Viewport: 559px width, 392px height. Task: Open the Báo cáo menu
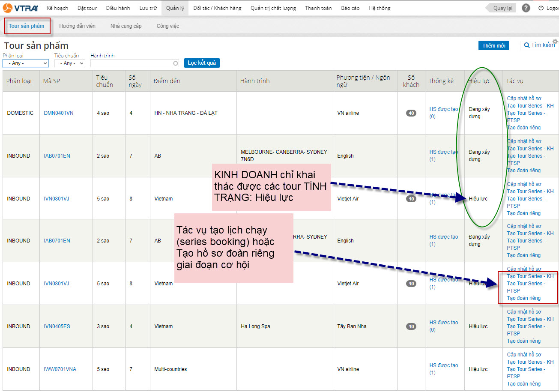pos(350,8)
